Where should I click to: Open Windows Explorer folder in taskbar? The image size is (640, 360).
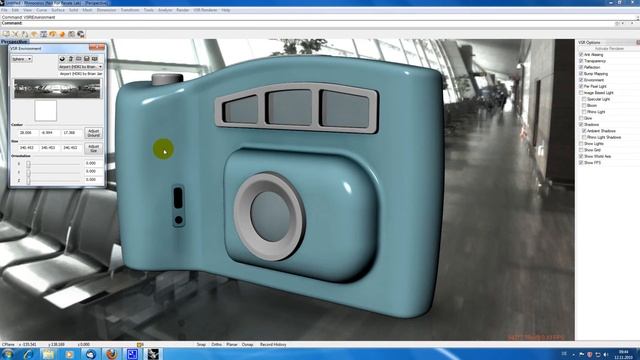point(48,354)
